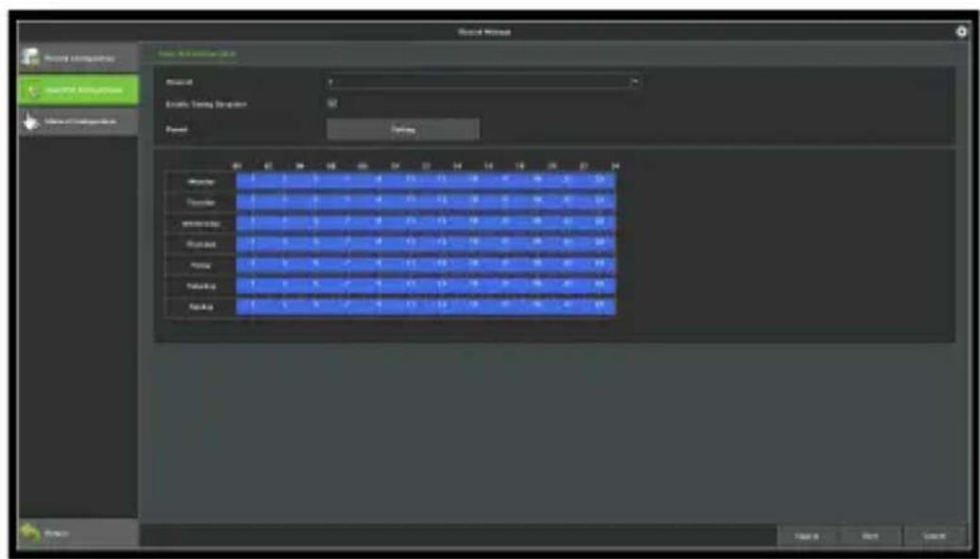Select the green highlighted schedule sidebar item
This screenshot has height=559, width=980.
coord(78,90)
